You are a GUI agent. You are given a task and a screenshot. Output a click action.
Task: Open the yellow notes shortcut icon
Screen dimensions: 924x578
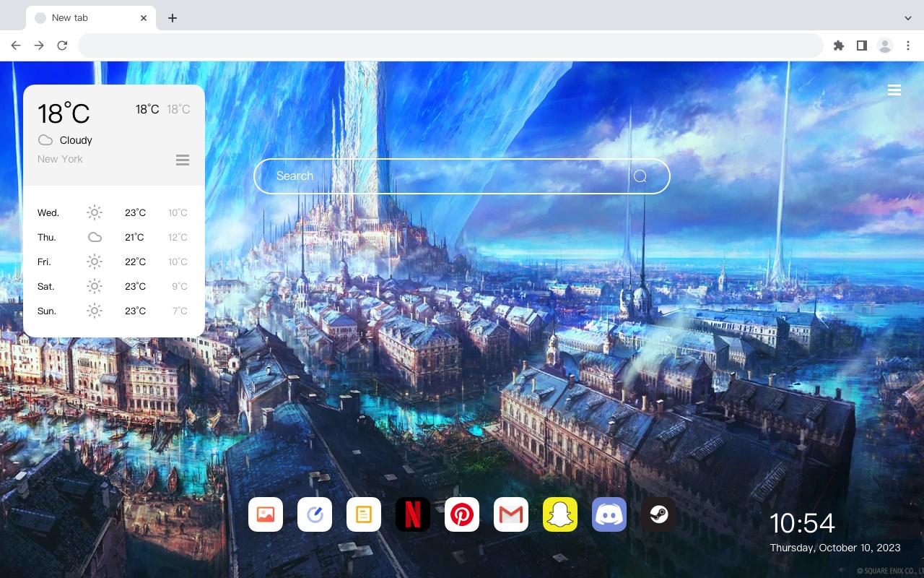[364, 514]
